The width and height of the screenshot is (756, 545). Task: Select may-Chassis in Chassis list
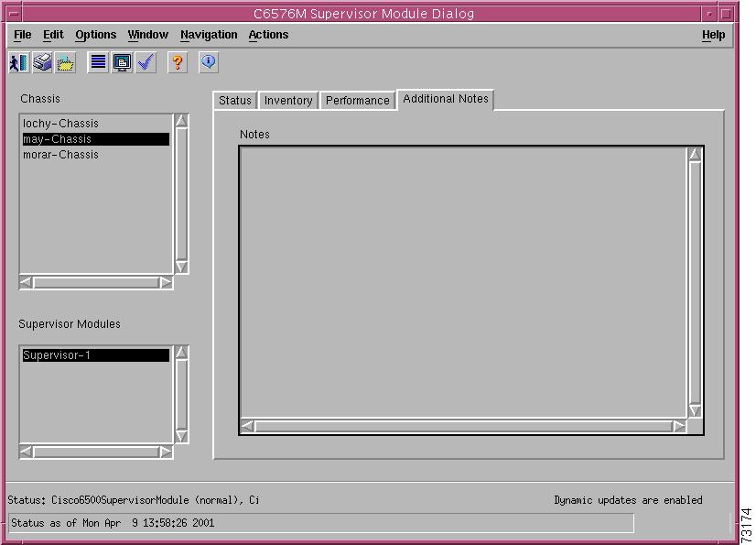96,139
